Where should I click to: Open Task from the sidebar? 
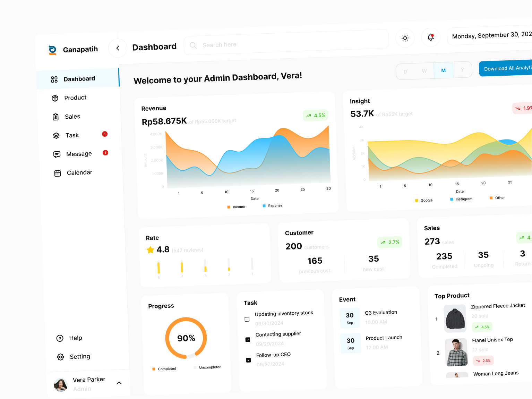pyautogui.click(x=57, y=135)
